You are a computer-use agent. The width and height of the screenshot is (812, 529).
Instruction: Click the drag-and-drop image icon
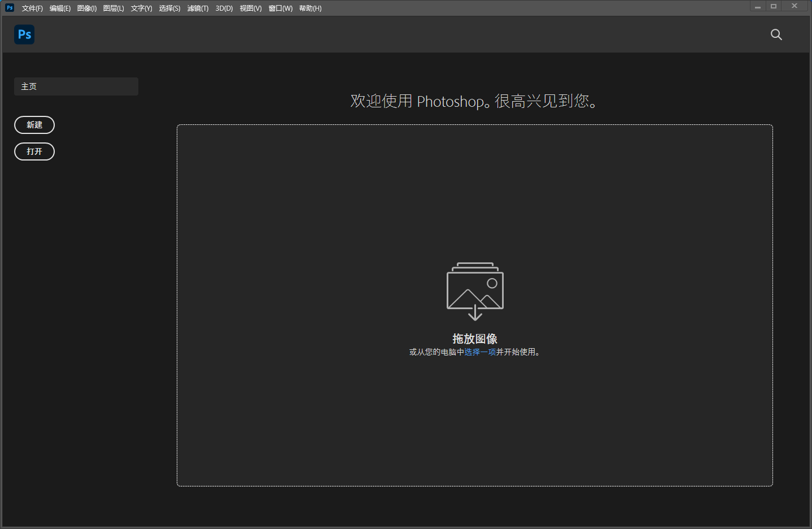click(x=475, y=291)
